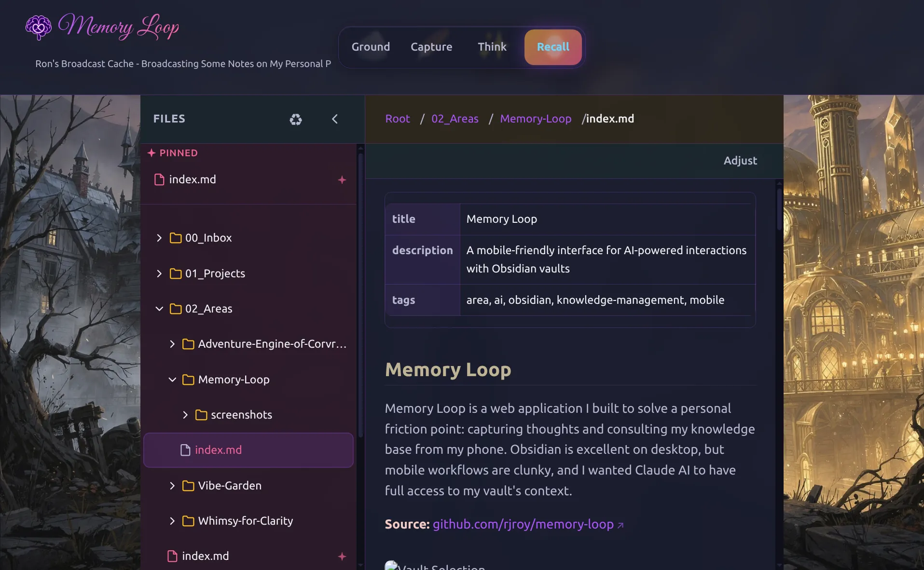Click the pin icon next to pinned index.md
This screenshot has height=570, width=924.
[x=342, y=179]
